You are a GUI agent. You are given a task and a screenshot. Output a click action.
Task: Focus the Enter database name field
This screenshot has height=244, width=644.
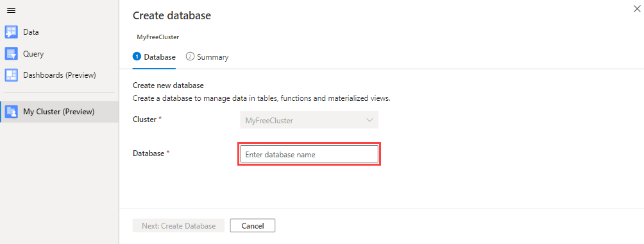point(309,154)
